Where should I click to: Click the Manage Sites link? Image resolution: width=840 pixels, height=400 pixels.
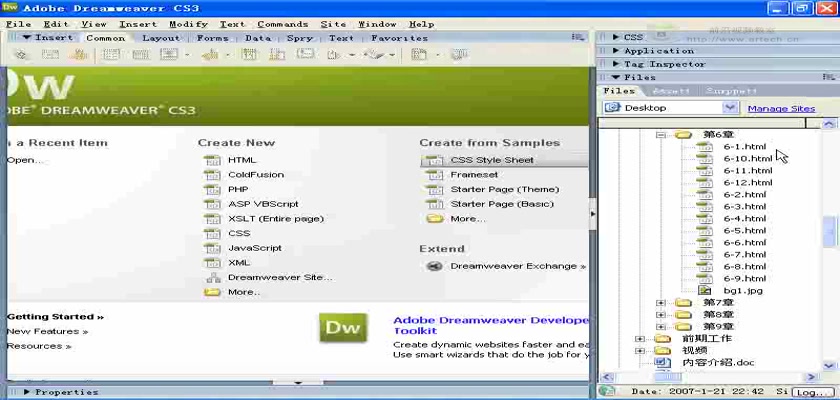[x=781, y=109]
